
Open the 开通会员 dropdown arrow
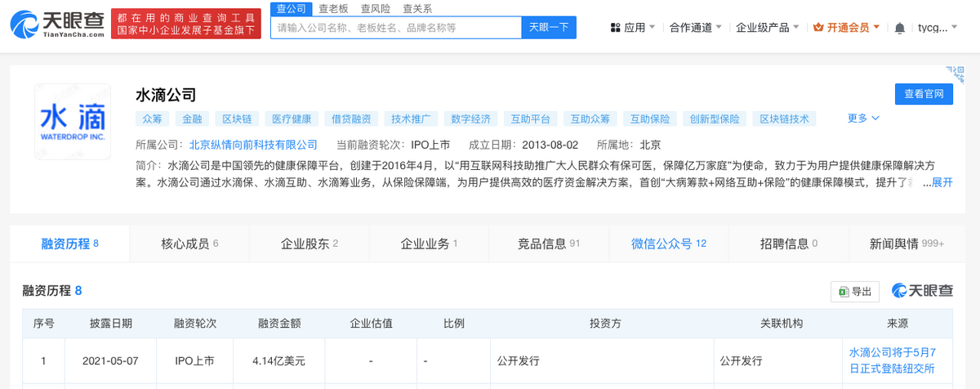(x=876, y=27)
